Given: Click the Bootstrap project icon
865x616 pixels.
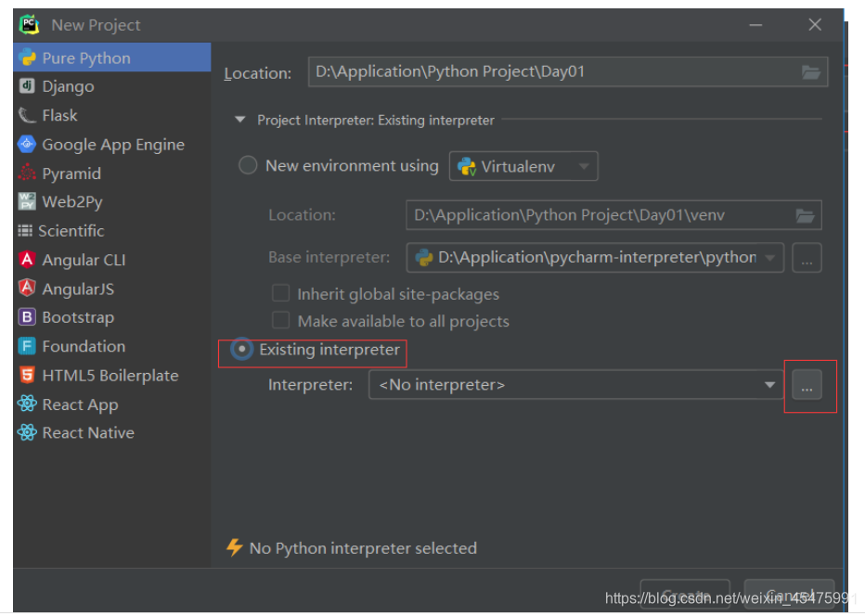Looking at the screenshot, I should click(27, 317).
